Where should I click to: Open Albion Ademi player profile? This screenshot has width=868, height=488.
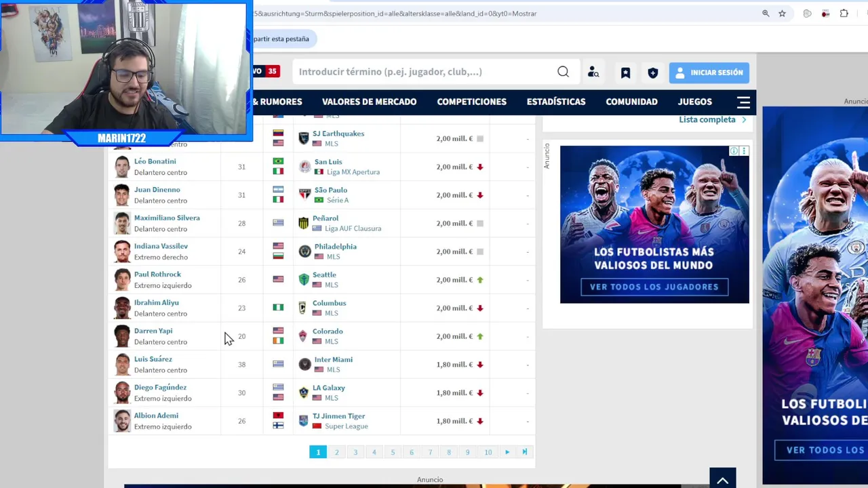tap(156, 415)
